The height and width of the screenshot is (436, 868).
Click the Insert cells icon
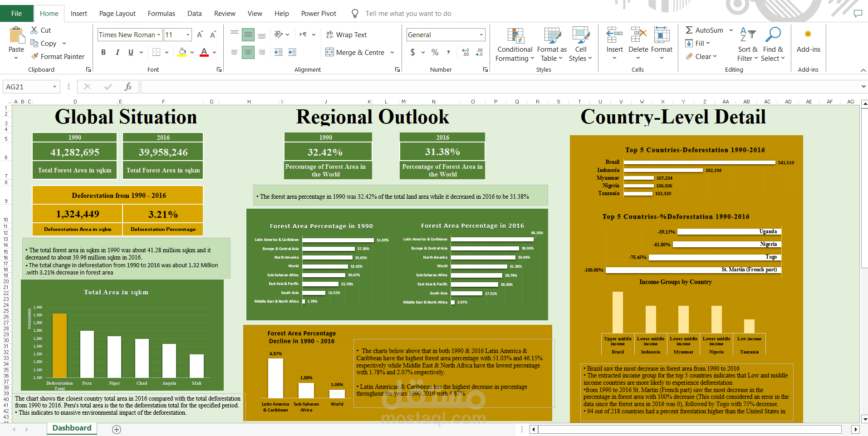(x=615, y=35)
